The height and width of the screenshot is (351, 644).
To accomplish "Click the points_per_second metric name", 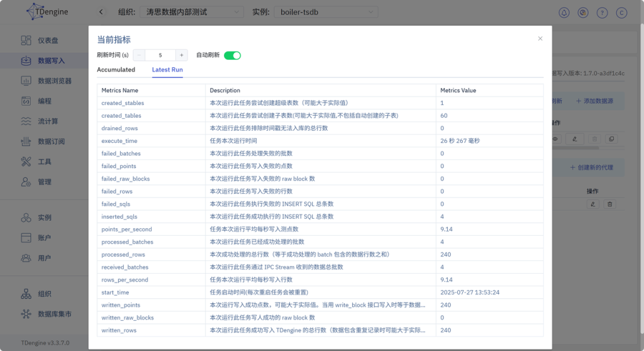I will 126,230.
